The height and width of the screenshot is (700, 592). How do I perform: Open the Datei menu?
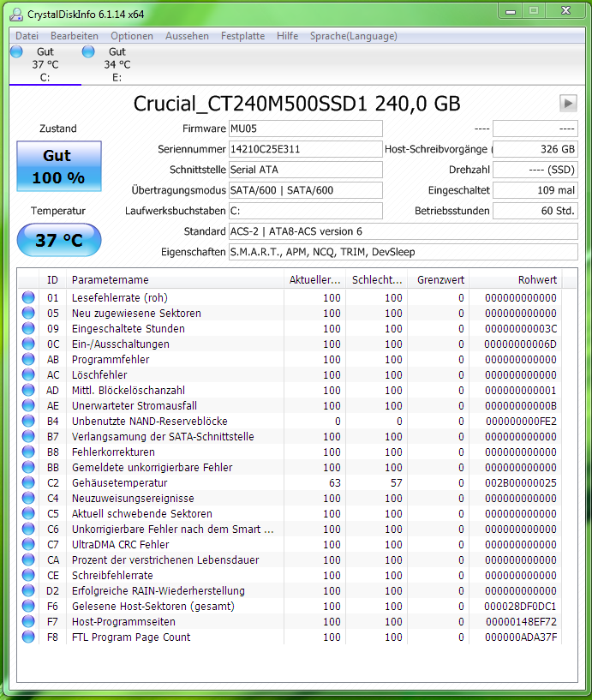click(x=27, y=36)
